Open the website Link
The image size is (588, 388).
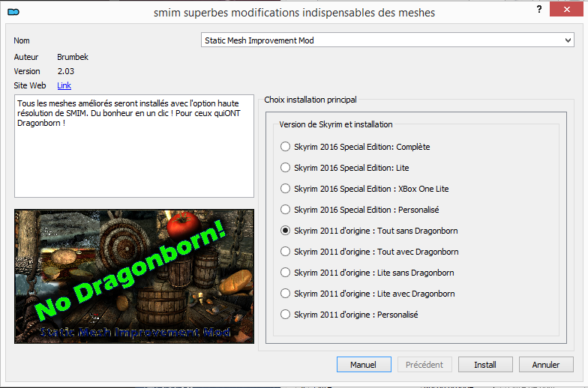pos(64,85)
